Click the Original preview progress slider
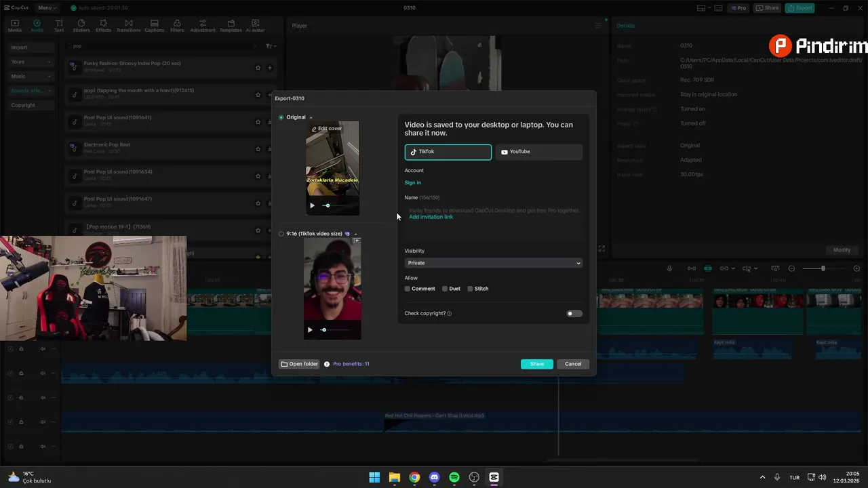Image resolution: width=868 pixels, height=488 pixels. click(x=337, y=205)
